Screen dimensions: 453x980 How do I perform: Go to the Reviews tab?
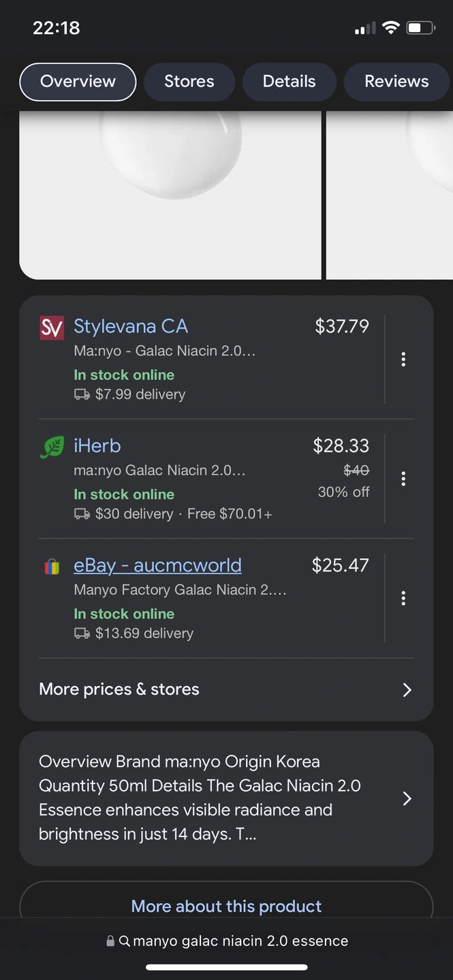coord(396,82)
